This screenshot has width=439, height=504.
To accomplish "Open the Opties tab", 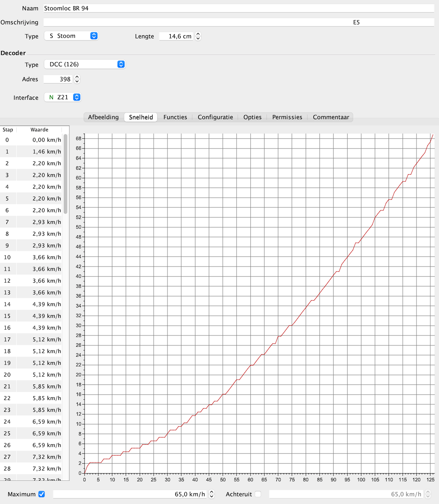I will pos(252,117).
